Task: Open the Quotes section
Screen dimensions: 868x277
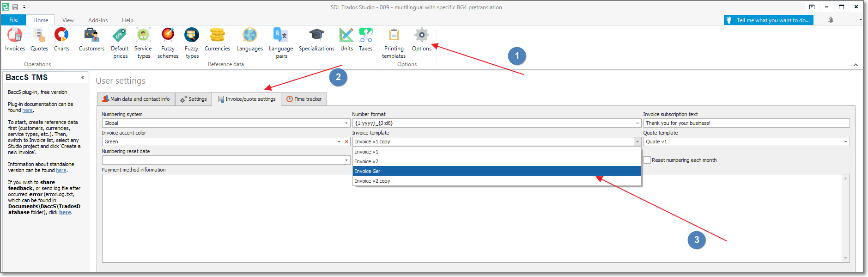Action: 39,40
